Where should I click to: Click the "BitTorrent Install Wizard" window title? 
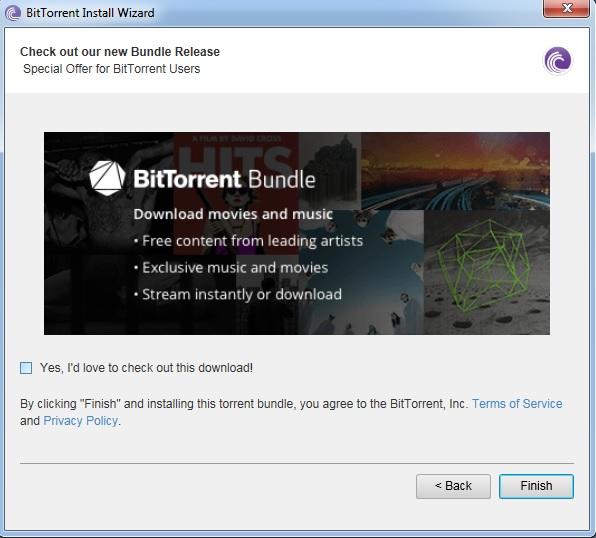click(90, 13)
